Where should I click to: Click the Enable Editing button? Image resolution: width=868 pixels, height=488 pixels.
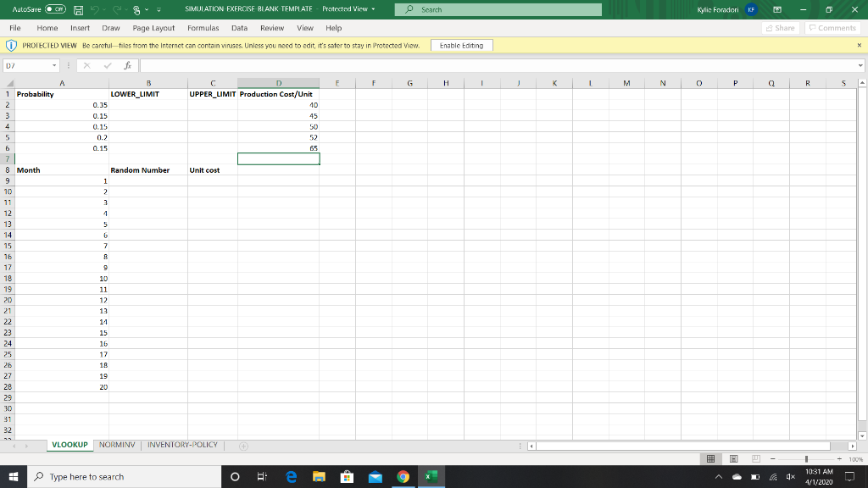coord(462,46)
